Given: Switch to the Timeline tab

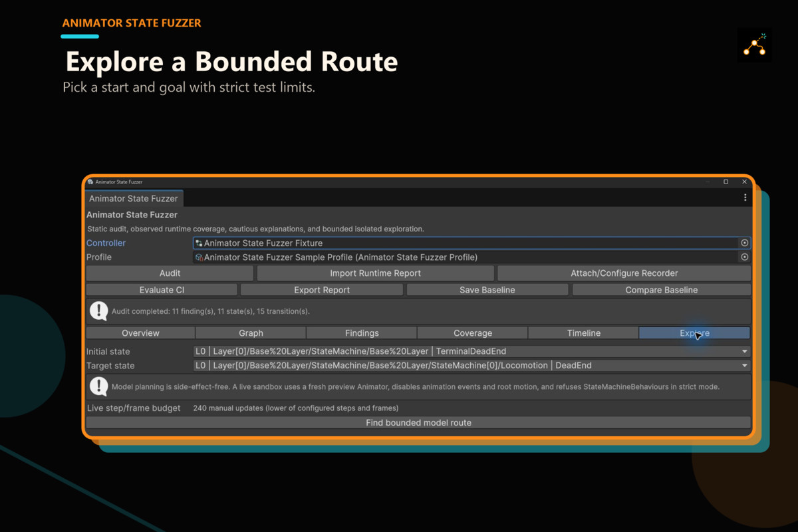Looking at the screenshot, I should (x=584, y=333).
